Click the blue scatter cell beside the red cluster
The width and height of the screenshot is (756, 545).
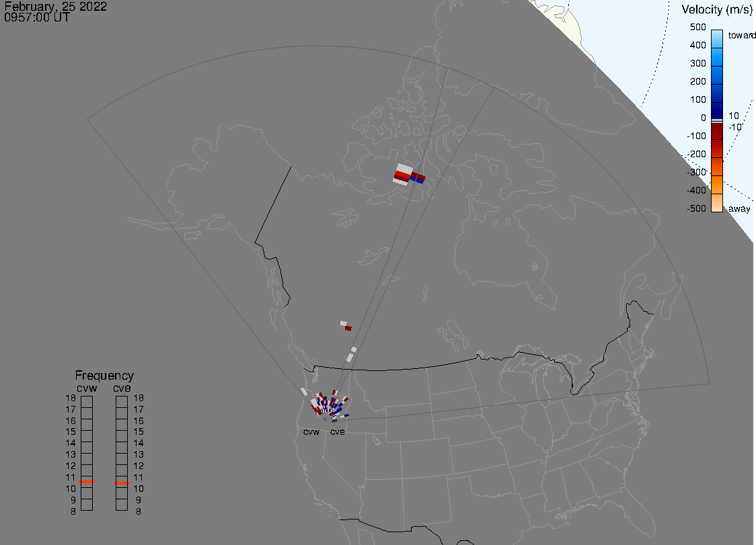pos(416,179)
